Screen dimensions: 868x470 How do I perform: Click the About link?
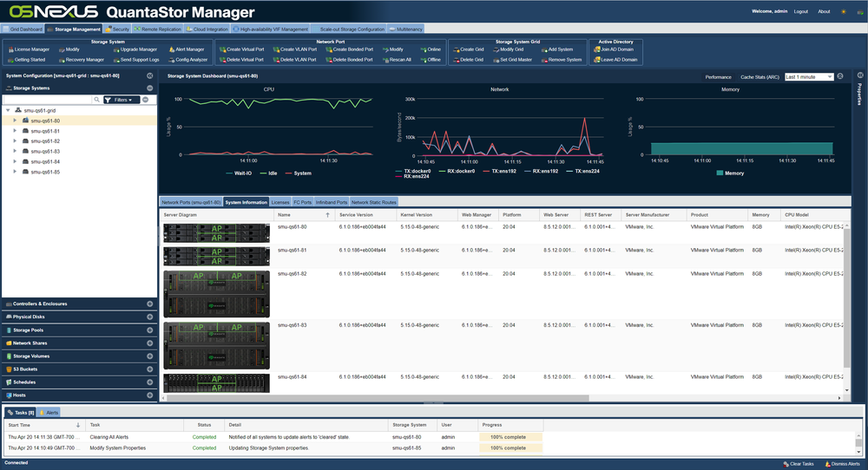(824, 11)
